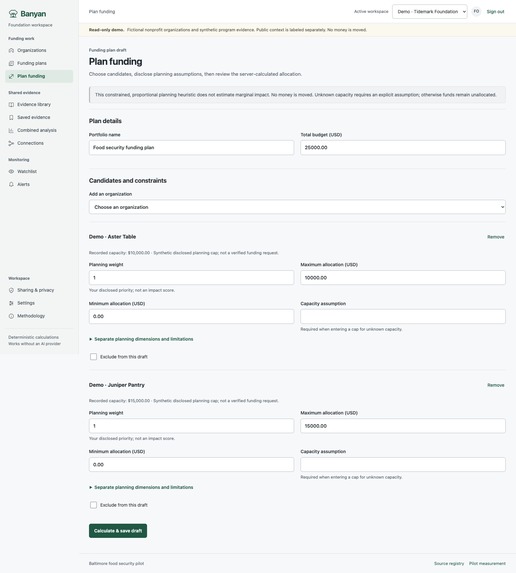Click the Watchlist eye icon
Viewport: 516px width, 573px height.
tap(11, 171)
